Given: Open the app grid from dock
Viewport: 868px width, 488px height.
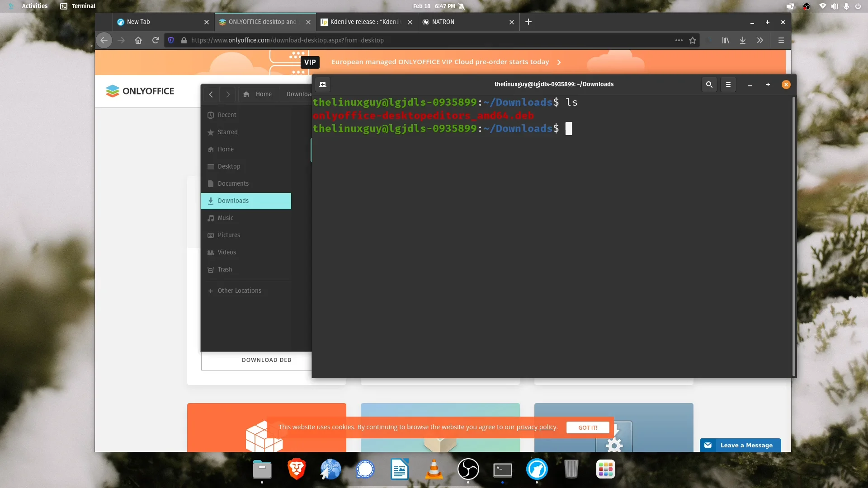Looking at the screenshot, I should pyautogui.click(x=606, y=469).
